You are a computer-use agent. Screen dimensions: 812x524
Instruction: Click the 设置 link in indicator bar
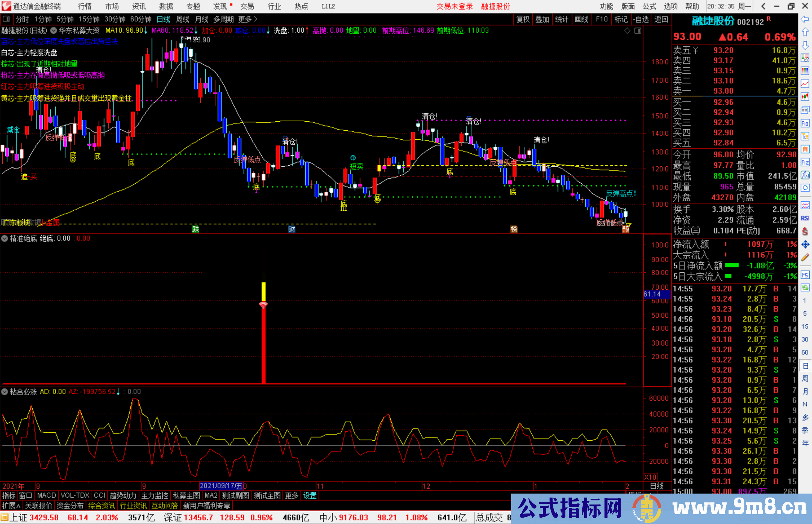point(310,495)
